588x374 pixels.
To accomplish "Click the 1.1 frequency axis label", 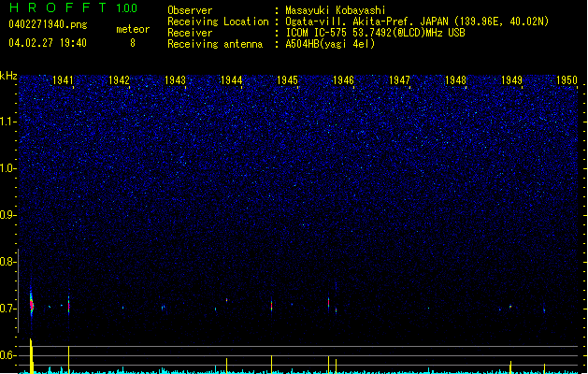I will pyautogui.click(x=7, y=122).
